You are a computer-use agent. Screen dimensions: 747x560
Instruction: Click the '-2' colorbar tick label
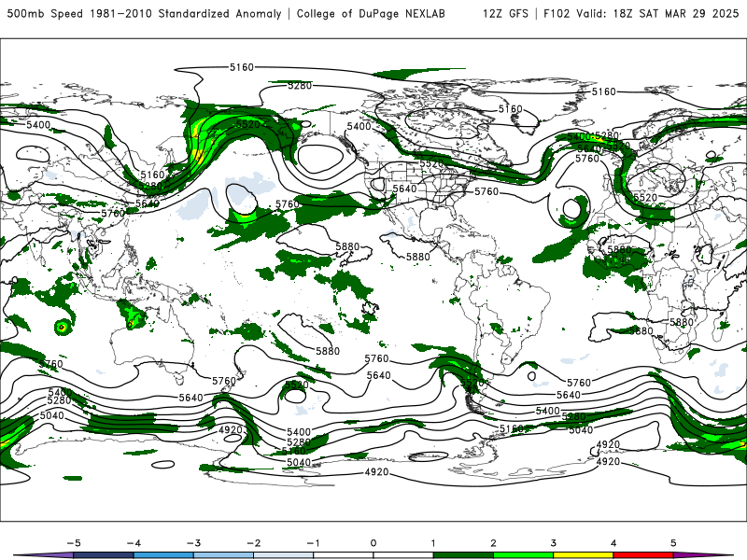pyautogui.click(x=253, y=543)
